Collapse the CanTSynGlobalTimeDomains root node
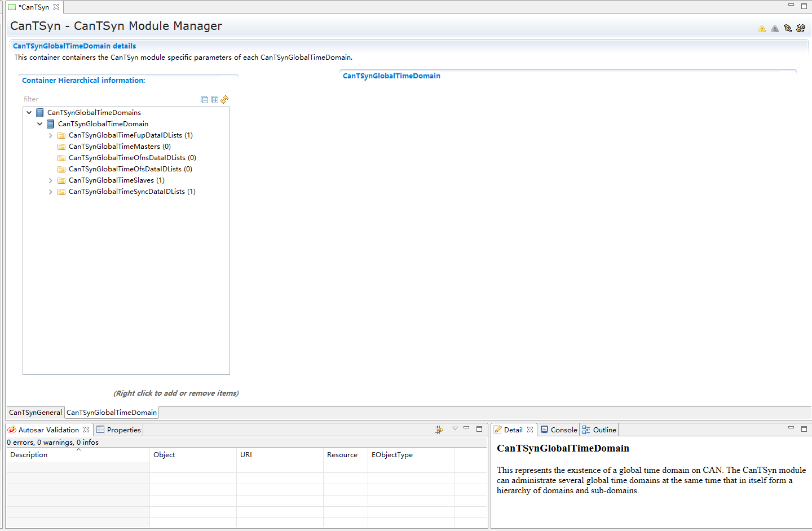812x531 pixels. tap(29, 113)
